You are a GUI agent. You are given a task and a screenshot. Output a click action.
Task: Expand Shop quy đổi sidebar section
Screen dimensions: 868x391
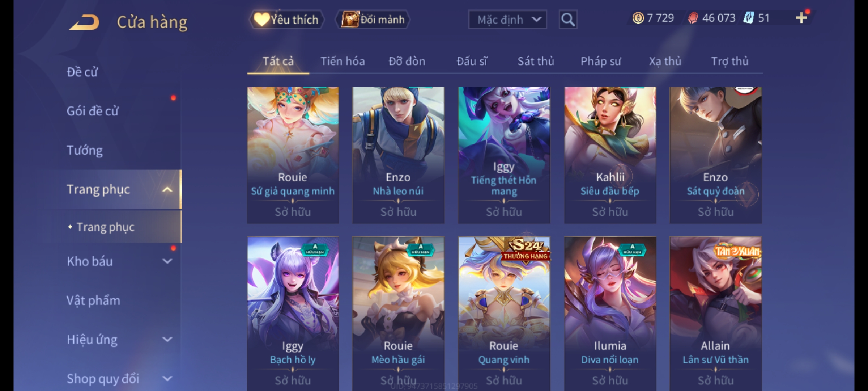point(167,379)
